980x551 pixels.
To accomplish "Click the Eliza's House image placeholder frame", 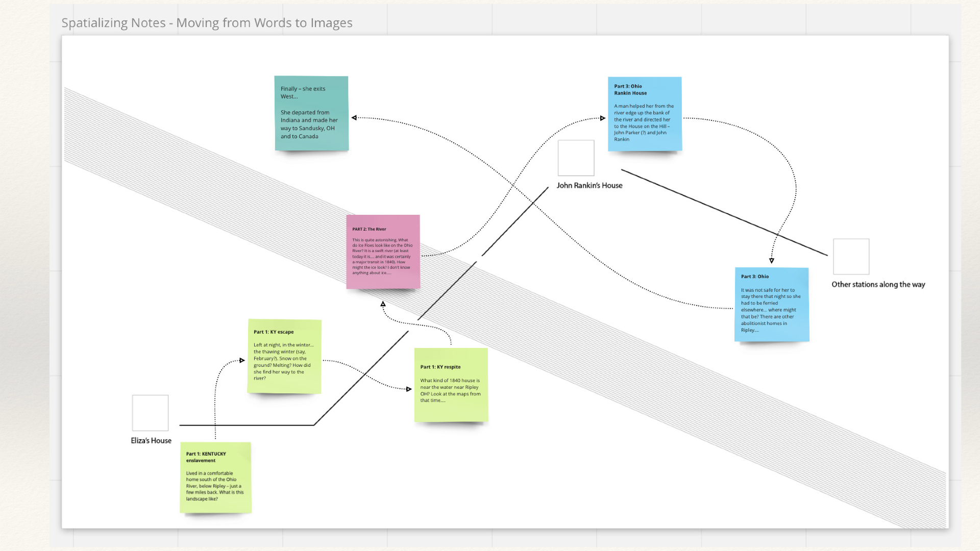I will pos(150,412).
